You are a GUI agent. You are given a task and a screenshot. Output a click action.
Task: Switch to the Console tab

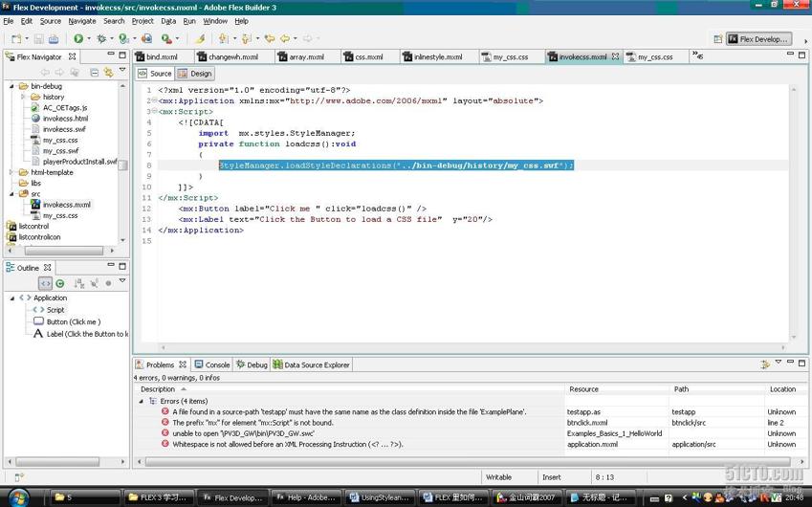click(x=212, y=364)
